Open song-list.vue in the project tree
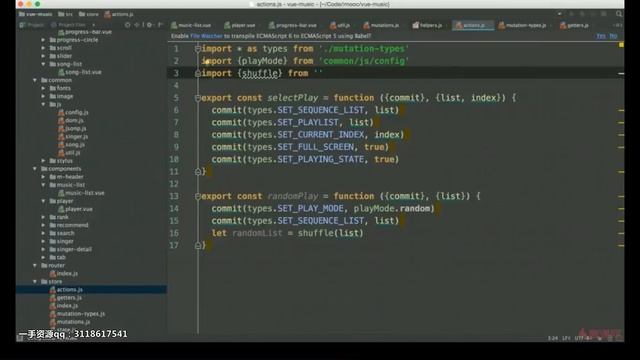Screen dimensions: 640x360 pos(80,72)
